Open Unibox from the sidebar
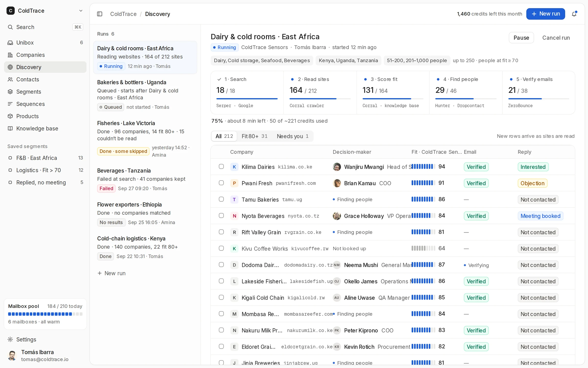 [45, 42]
